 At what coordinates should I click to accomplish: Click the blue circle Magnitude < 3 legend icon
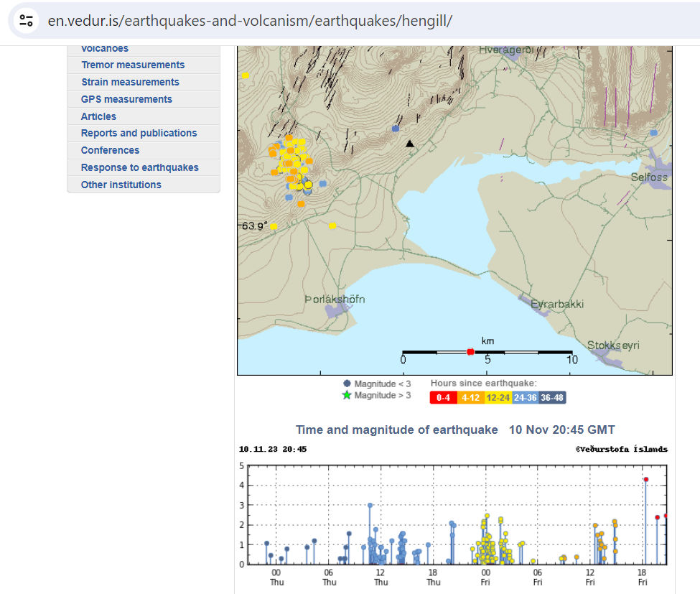[347, 384]
